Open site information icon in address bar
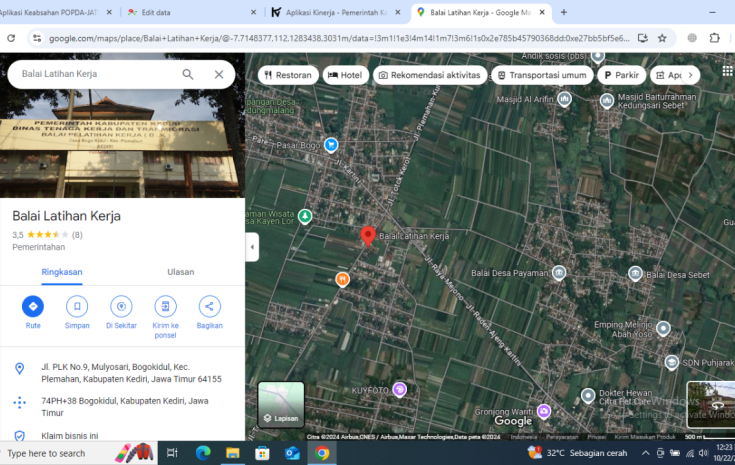Image resolution: width=735 pixels, height=465 pixels. click(37, 38)
